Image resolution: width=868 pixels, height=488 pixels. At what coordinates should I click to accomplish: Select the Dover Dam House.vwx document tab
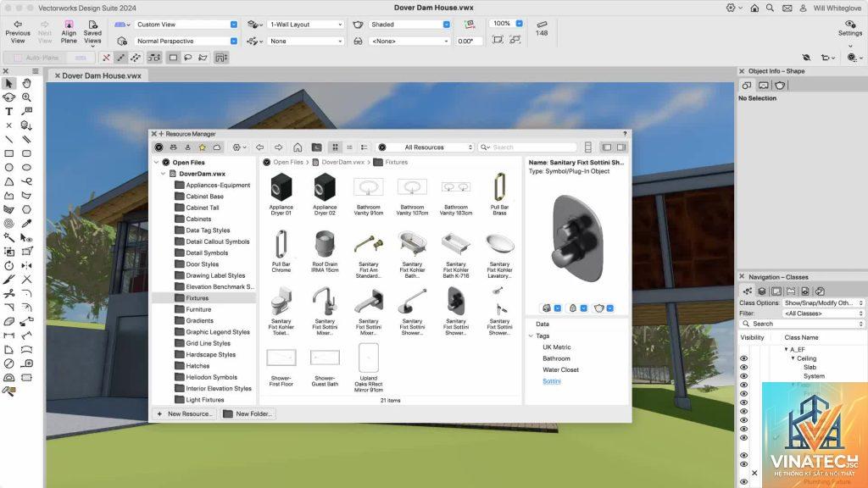[x=97, y=75]
